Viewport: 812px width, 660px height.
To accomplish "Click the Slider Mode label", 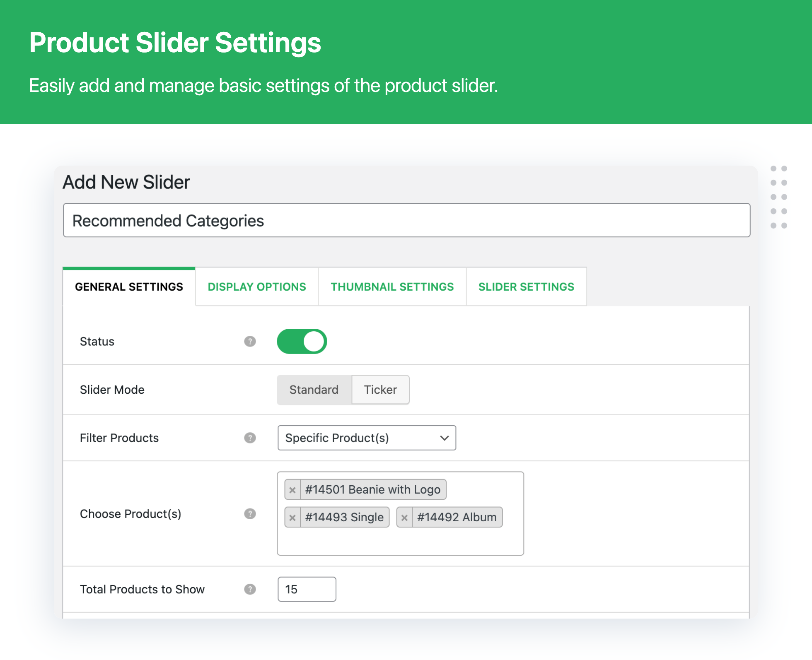I will tap(112, 390).
